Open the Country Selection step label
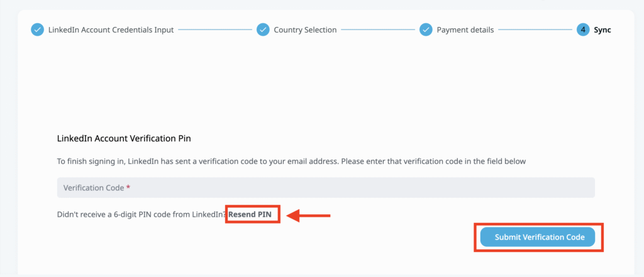 pos(305,30)
